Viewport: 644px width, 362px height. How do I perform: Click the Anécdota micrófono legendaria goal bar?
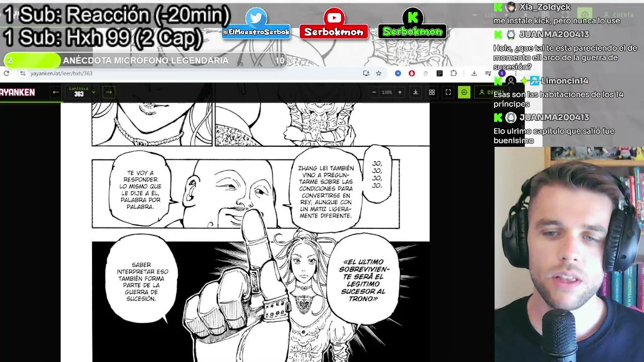pos(145,60)
